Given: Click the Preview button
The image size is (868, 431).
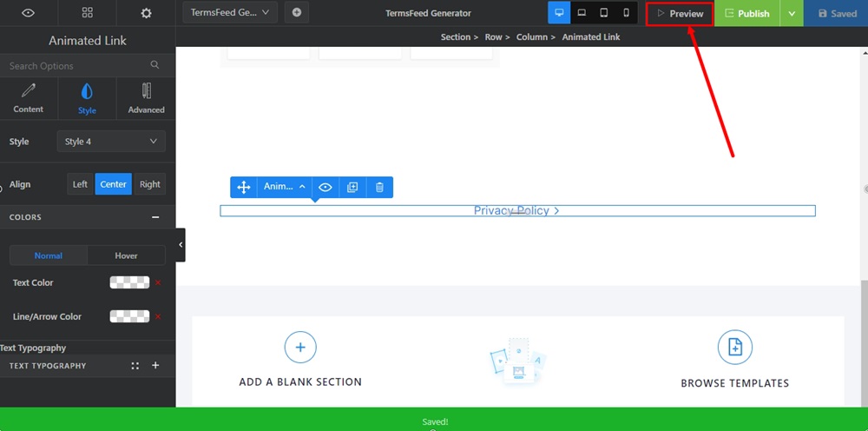Looking at the screenshot, I should pos(680,14).
